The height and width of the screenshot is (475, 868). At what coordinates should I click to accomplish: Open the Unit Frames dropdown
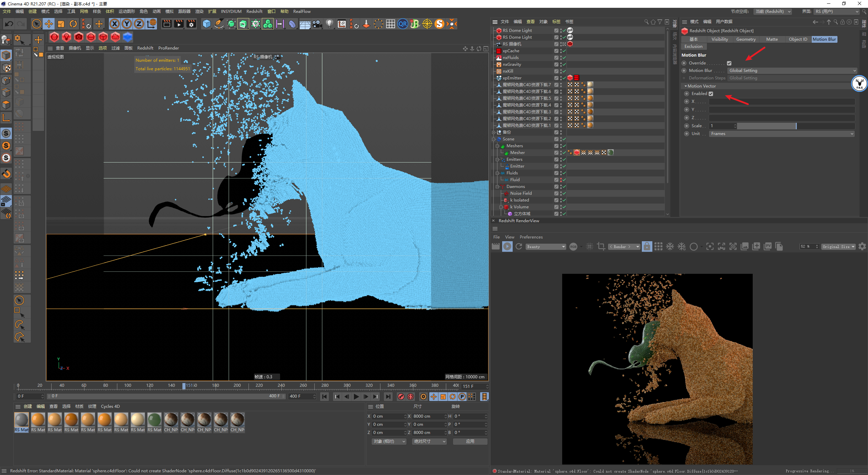click(x=781, y=134)
